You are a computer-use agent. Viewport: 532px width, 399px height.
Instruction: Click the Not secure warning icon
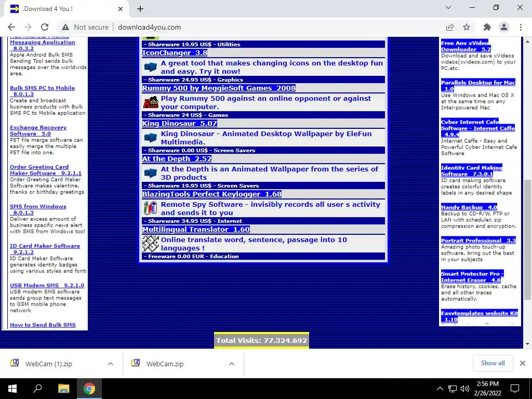(65, 27)
